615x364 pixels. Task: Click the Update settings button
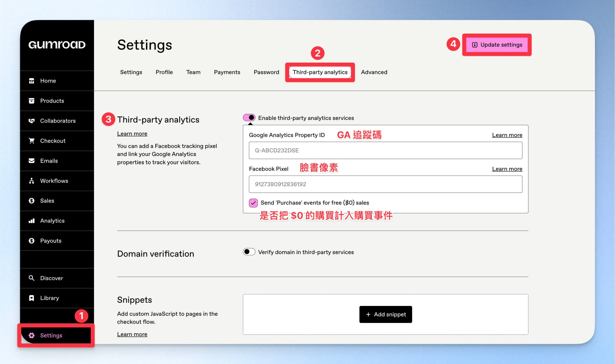[x=497, y=45]
